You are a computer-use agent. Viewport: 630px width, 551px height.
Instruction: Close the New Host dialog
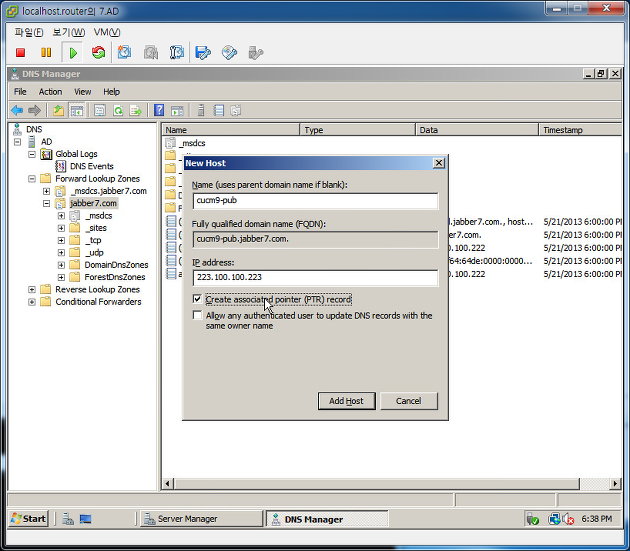[439, 163]
